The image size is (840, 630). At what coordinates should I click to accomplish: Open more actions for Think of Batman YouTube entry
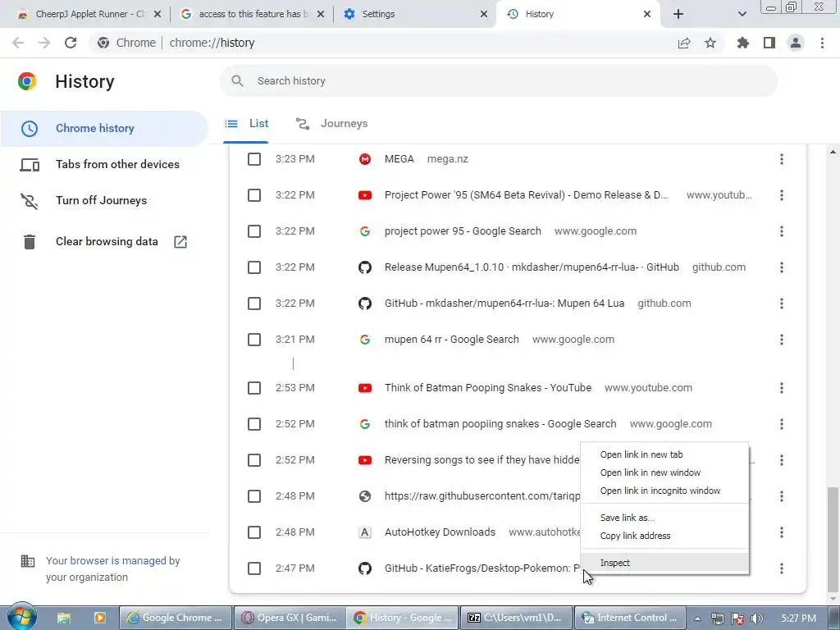[x=782, y=388]
